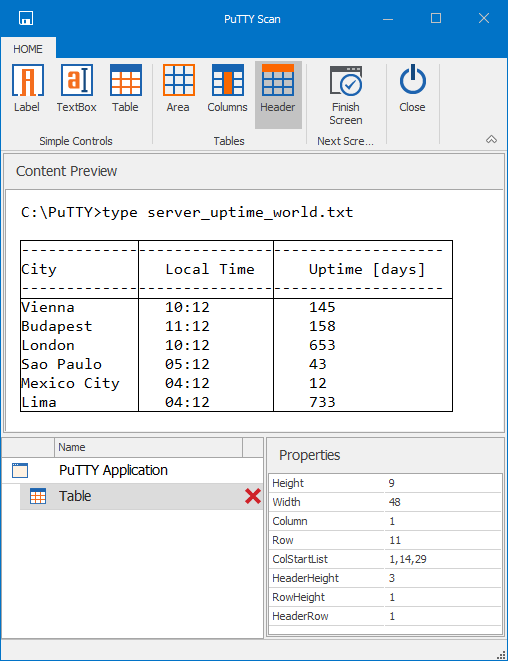Edit the Height property value field

point(443,483)
